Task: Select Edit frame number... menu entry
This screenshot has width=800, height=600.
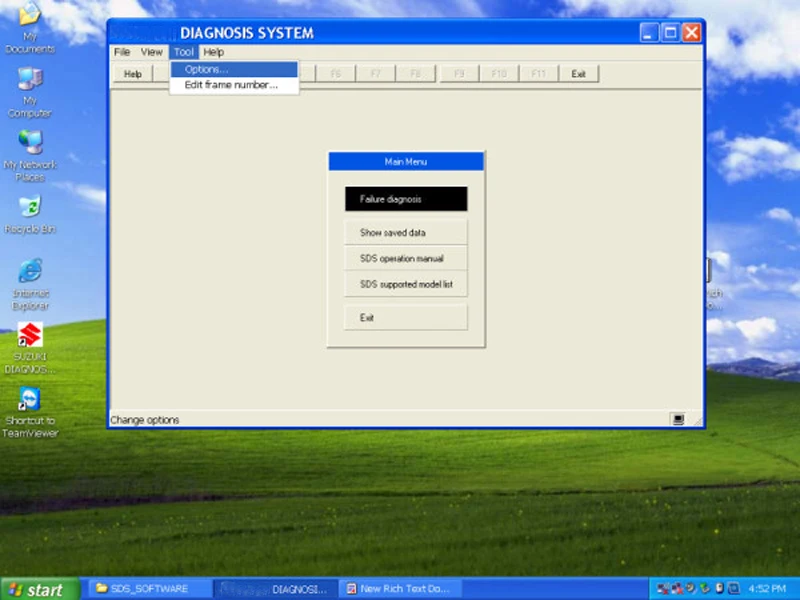Action: (x=234, y=85)
